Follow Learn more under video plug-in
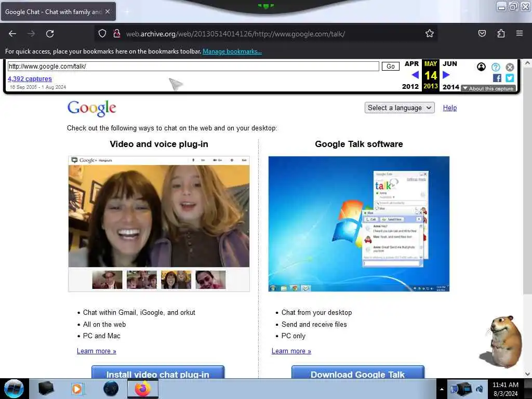Viewport: 532px width, 399px height. pyautogui.click(x=96, y=351)
